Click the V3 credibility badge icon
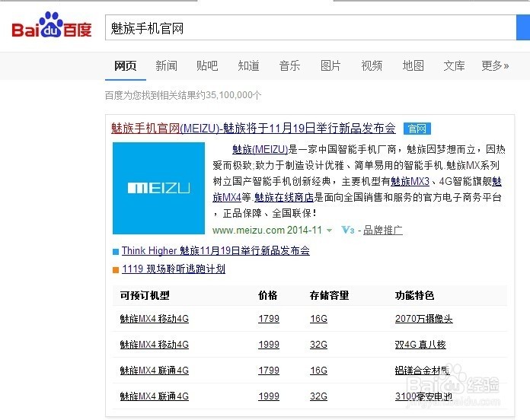 click(x=348, y=231)
